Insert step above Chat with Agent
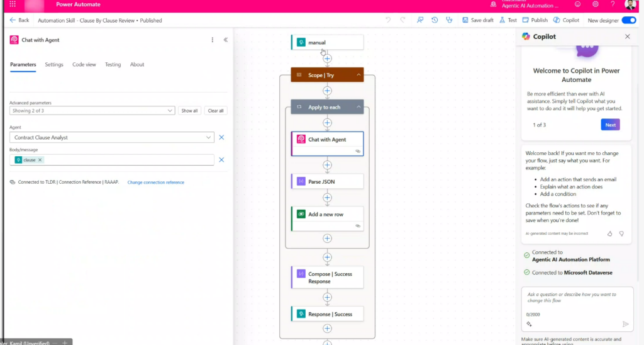644x345 pixels. [x=327, y=123]
